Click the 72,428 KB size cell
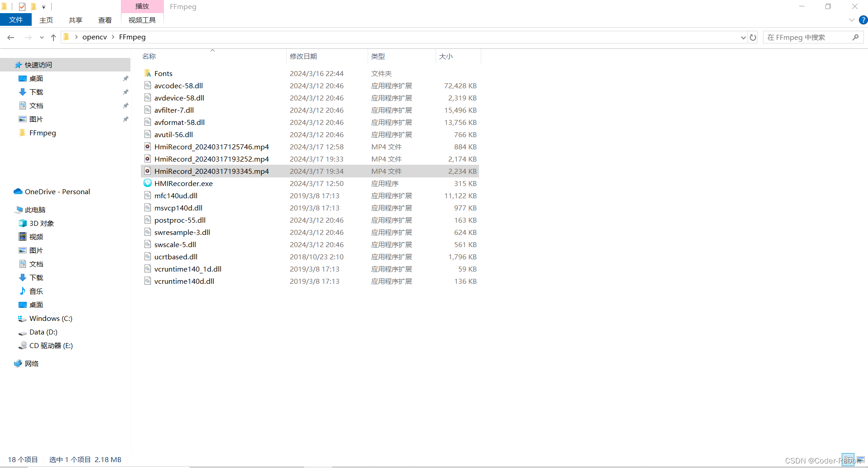The height and width of the screenshot is (468, 868). point(460,86)
